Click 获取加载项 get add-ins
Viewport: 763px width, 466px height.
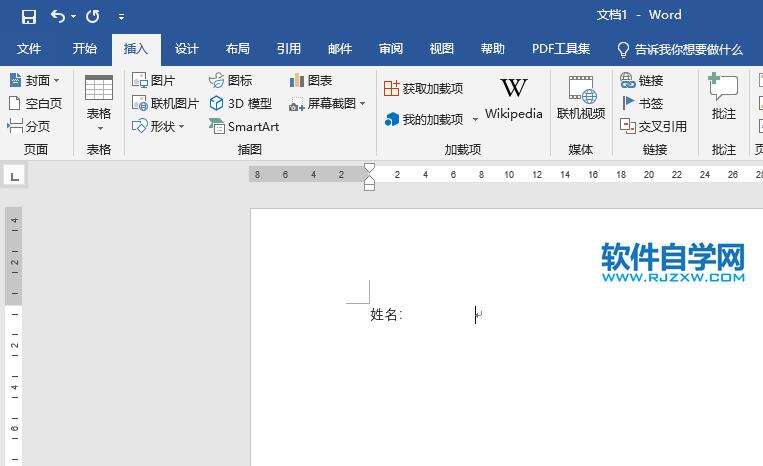click(x=423, y=89)
